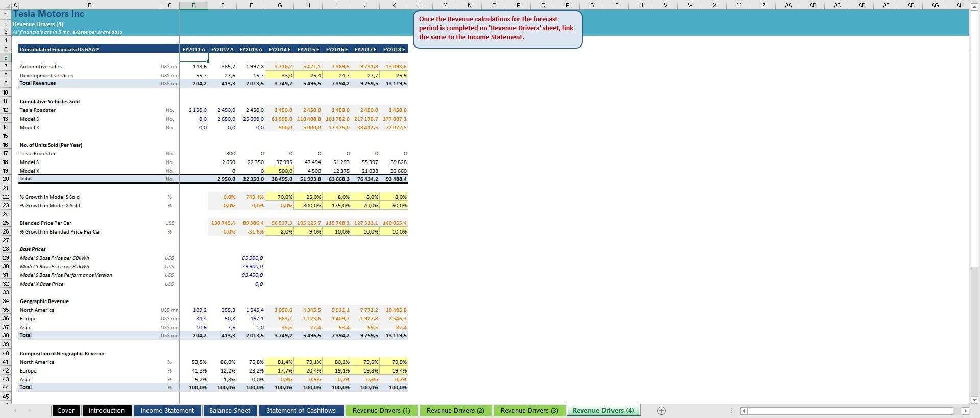980x418 pixels.
Task: Click the 'FY2014 E' column heading cell
Action: tap(279, 49)
